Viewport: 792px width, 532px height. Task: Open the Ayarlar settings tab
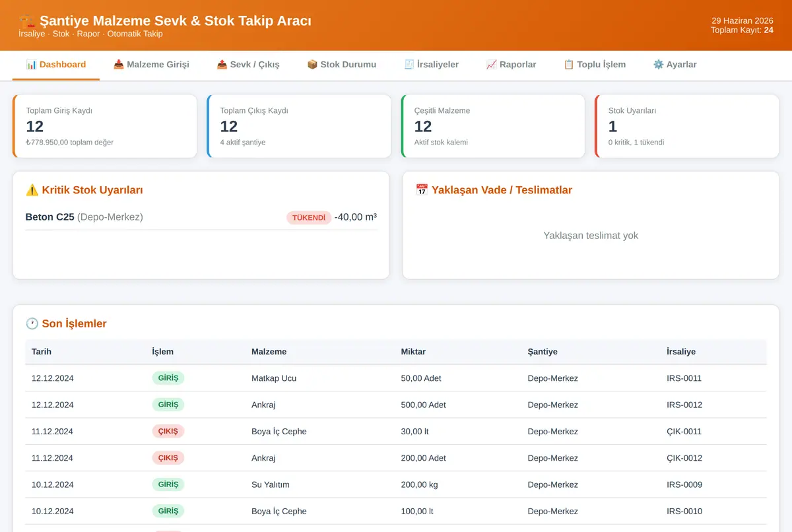point(675,65)
